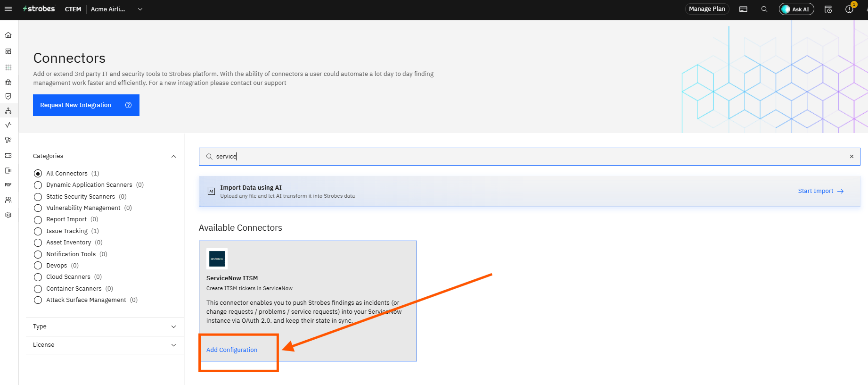The width and height of the screenshot is (868, 385).
Task: Click the ServiceNow ITSM connector title
Action: (232, 278)
